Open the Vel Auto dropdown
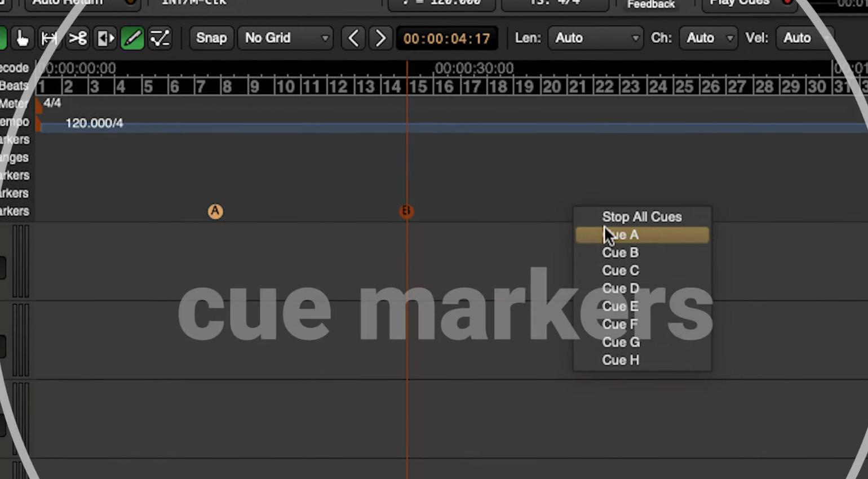This screenshot has height=479, width=868. [805, 38]
